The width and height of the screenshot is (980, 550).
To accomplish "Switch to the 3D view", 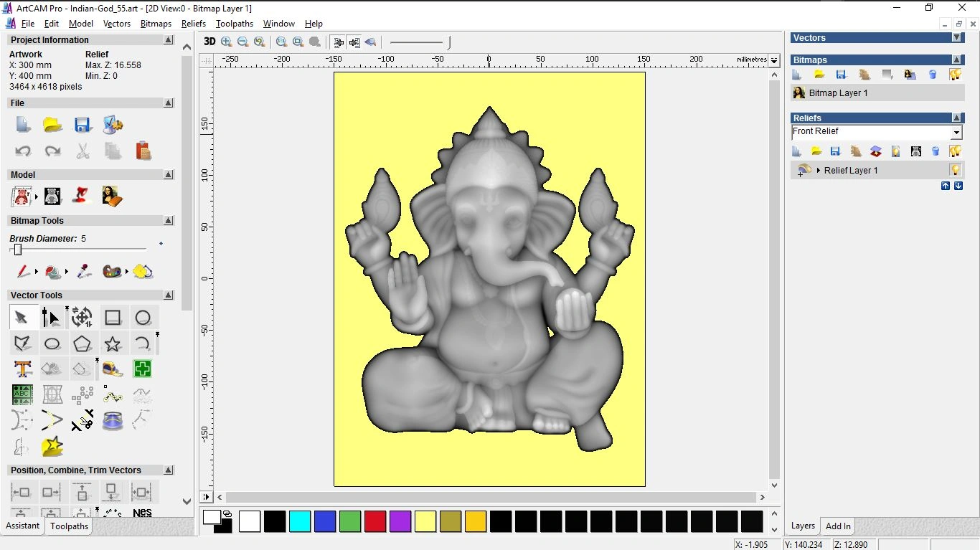I will [209, 42].
